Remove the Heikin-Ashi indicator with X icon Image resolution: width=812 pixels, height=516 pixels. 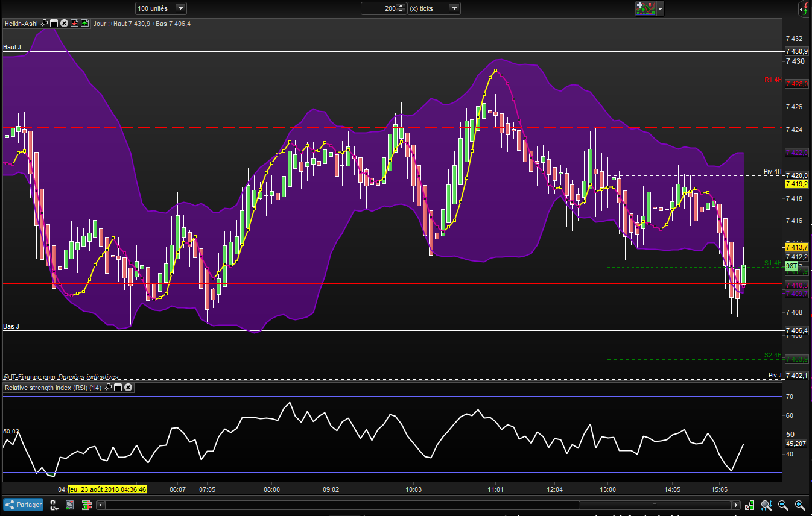click(x=64, y=24)
